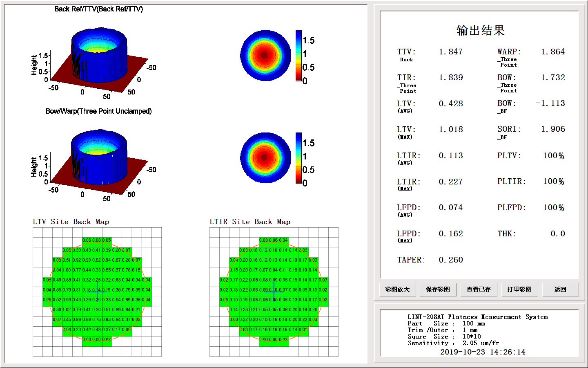Click the 彩图放大 button
588x368 pixels.
coord(397,289)
